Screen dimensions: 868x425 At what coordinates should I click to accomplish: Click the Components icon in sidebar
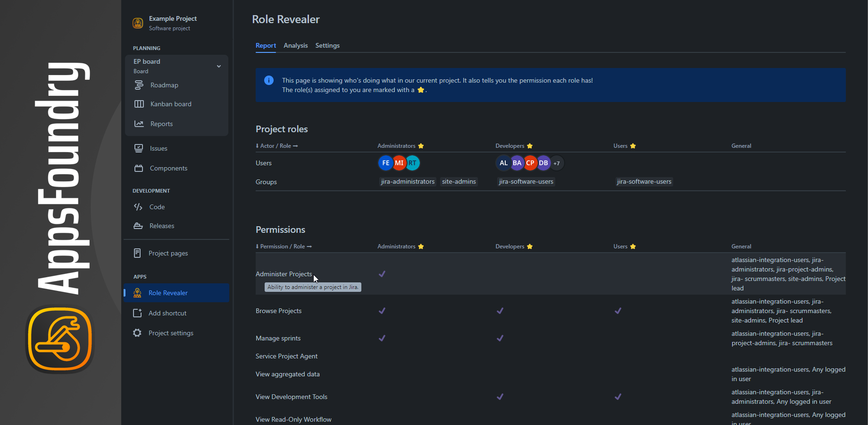[139, 168]
